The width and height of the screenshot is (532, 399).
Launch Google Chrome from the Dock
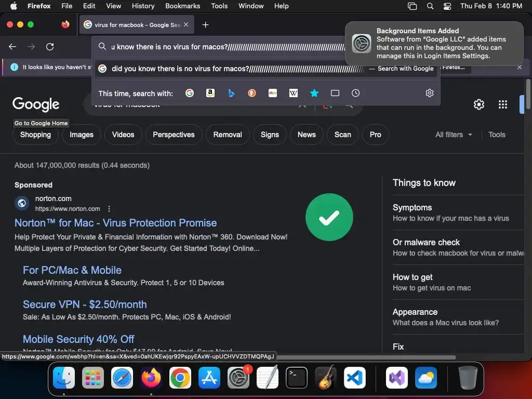click(180, 378)
